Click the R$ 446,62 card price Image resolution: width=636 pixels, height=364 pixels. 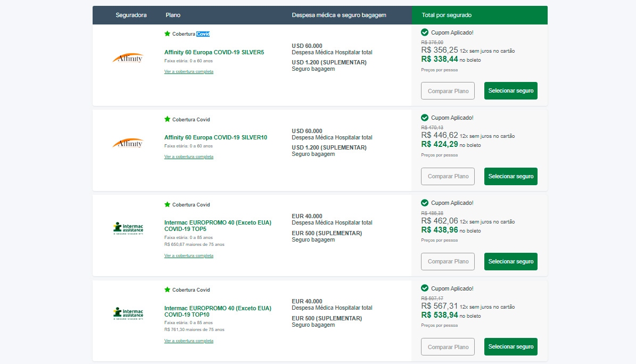(x=439, y=136)
